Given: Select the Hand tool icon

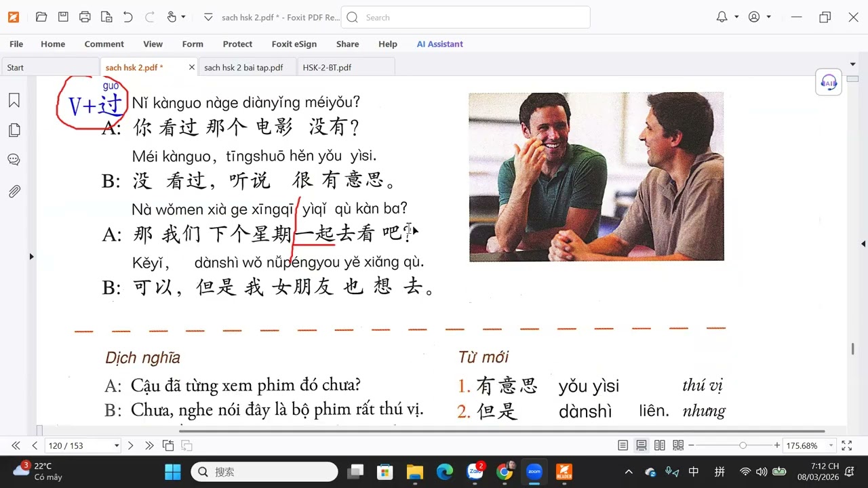Looking at the screenshot, I should (x=171, y=17).
